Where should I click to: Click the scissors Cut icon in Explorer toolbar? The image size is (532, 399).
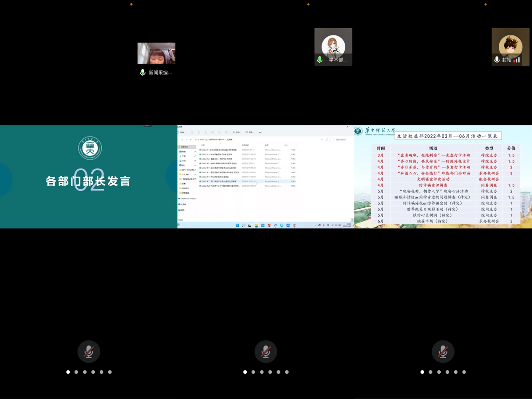(192, 132)
